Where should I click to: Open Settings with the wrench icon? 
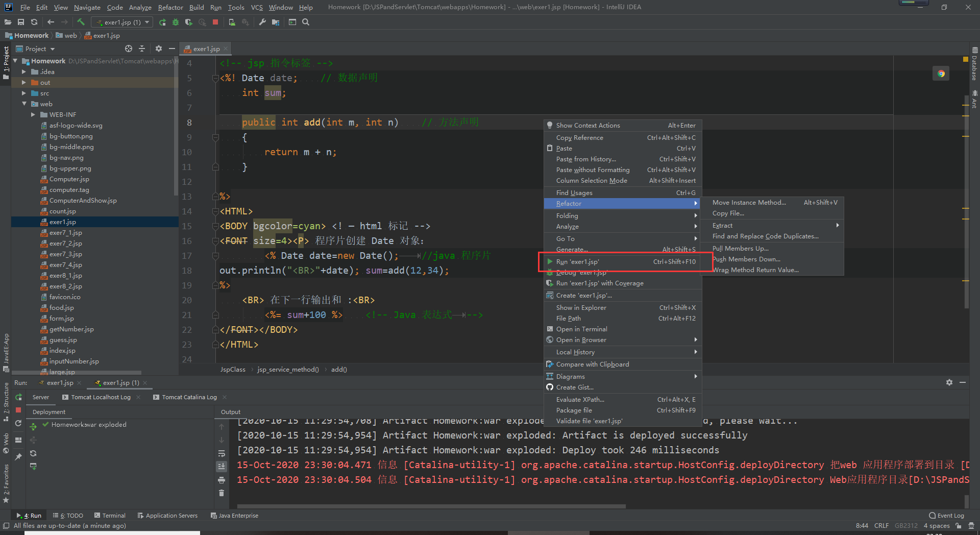262,22
